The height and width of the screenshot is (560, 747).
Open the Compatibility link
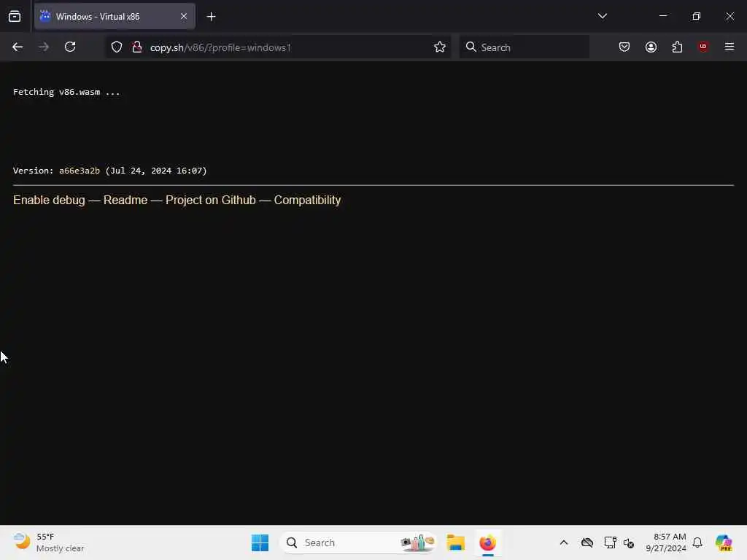(307, 200)
